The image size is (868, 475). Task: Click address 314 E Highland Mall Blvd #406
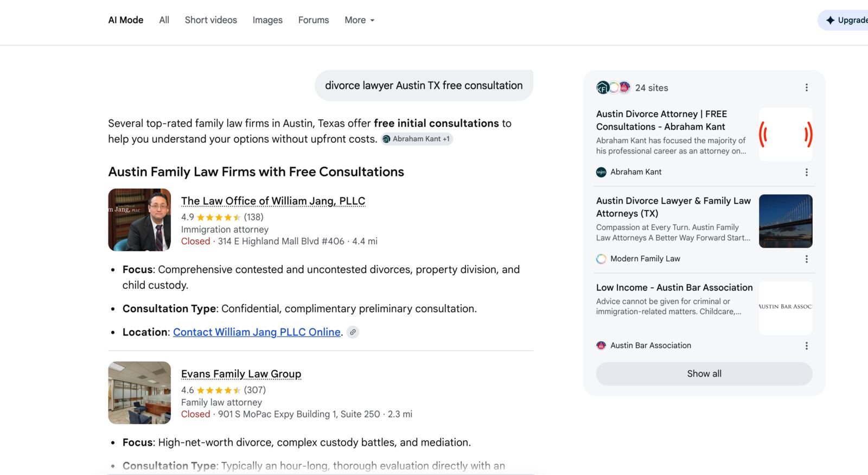pos(281,241)
